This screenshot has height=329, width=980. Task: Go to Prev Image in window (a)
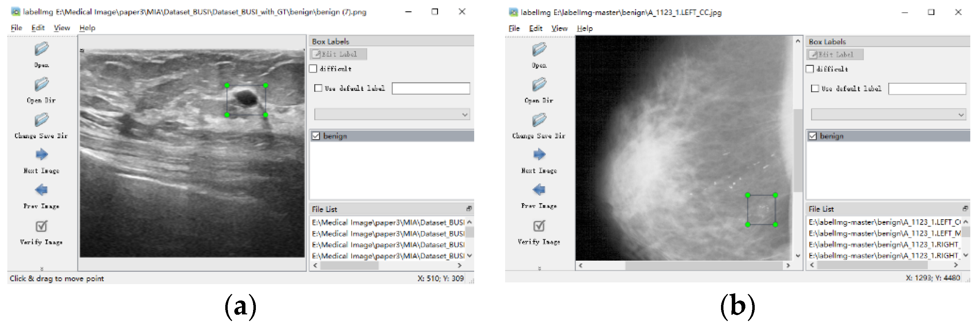coord(41,190)
